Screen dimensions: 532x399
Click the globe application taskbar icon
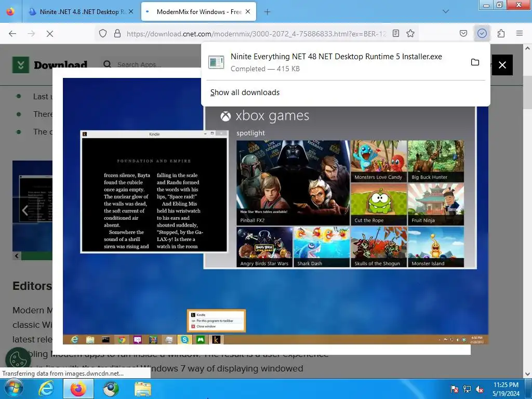click(x=111, y=389)
